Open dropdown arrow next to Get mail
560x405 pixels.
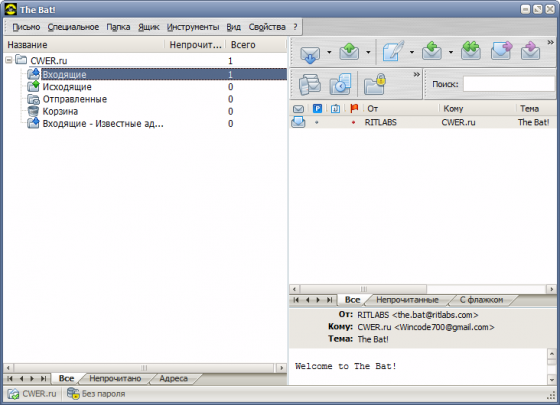click(x=329, y=52)
